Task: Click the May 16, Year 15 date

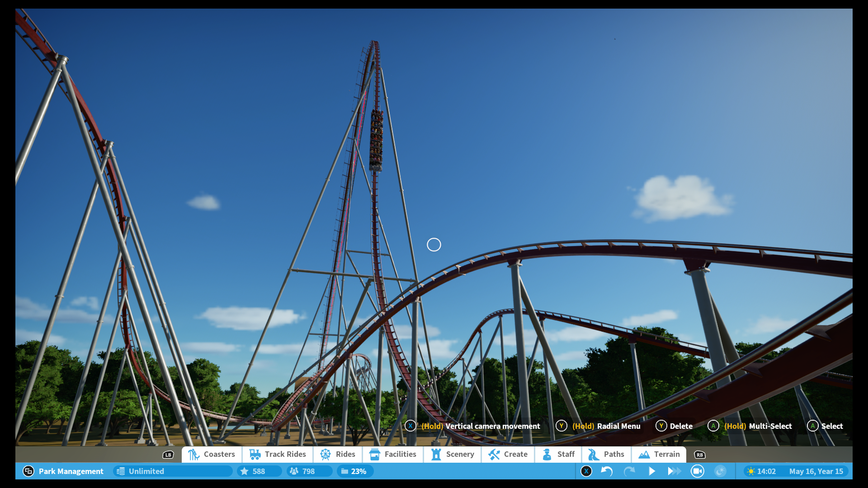Action: [x=816, y=471]
